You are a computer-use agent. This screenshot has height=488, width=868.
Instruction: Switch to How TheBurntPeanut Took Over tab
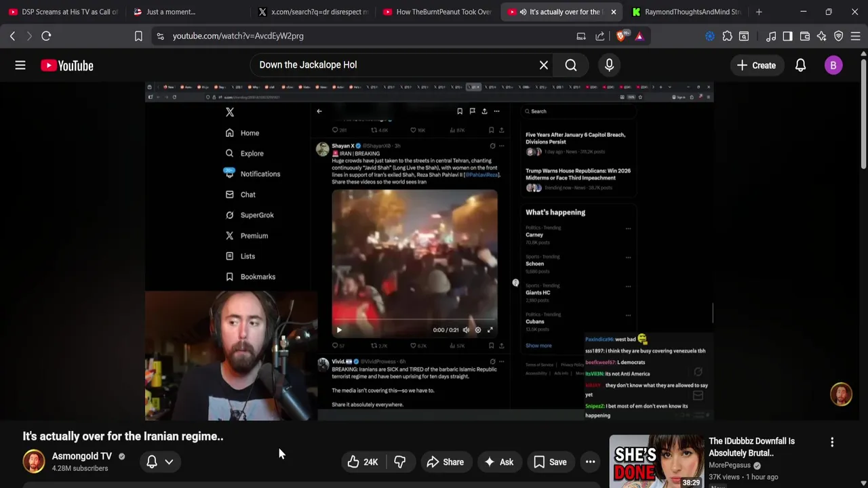point(437,12)
